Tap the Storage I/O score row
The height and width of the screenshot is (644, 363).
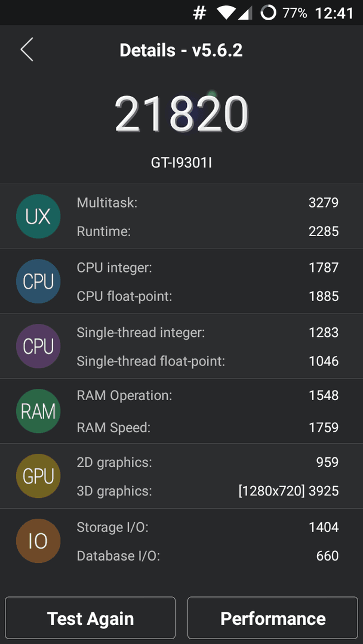click(x=208, y=527)
